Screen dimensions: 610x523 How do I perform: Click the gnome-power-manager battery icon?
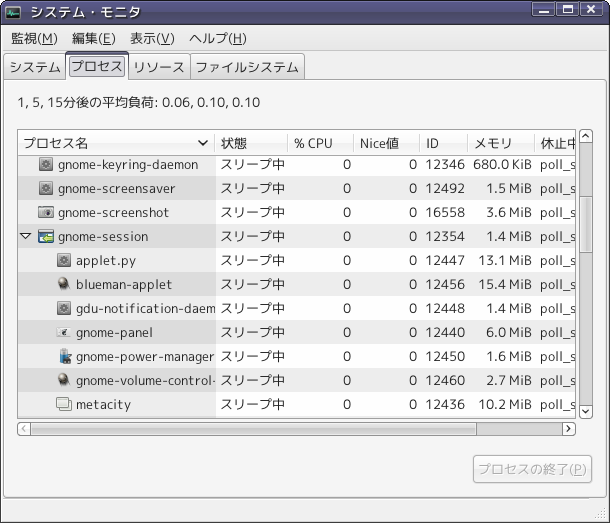pyautogui.click(x=65, y=356)
